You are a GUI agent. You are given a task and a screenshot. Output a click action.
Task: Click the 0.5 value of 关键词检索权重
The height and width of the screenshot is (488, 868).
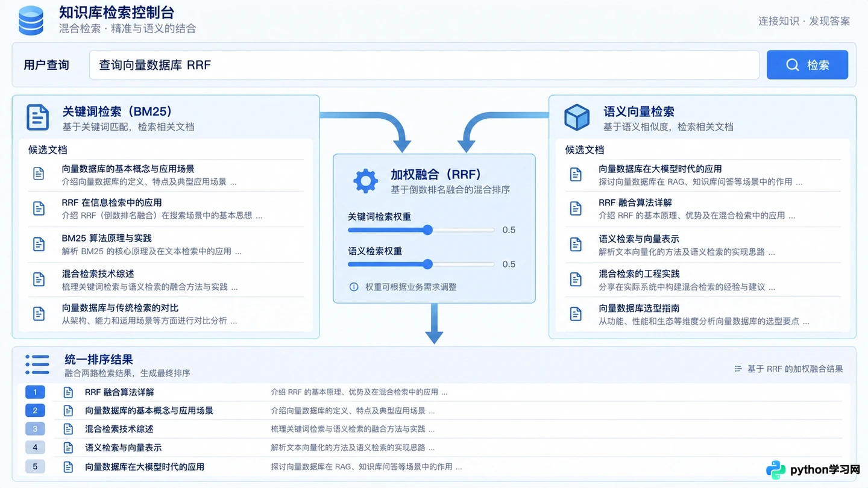point(509,230)
